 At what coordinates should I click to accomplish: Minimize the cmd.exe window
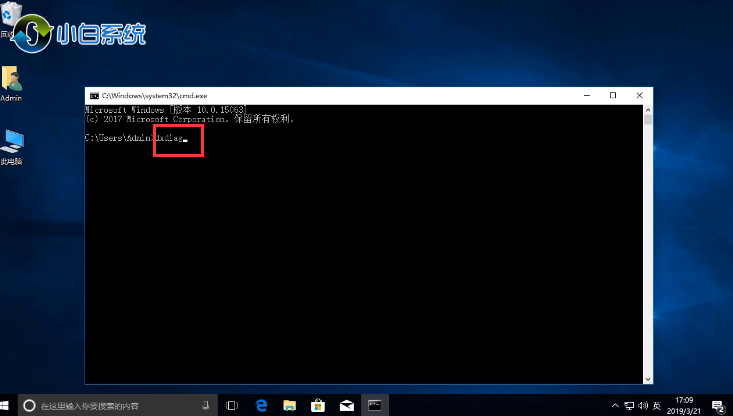(586, 95)
